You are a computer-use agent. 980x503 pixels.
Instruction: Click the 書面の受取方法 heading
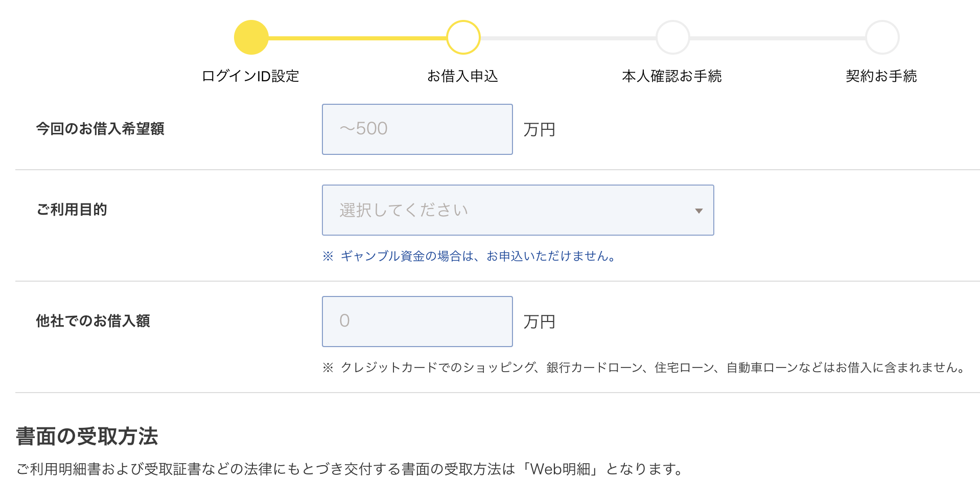click(x=87, y=437)
